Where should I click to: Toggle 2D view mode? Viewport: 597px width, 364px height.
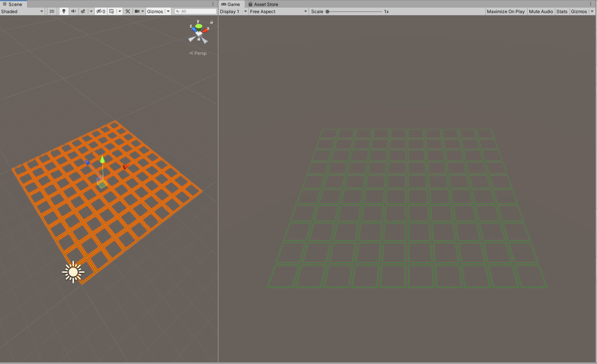coord(52,11)
